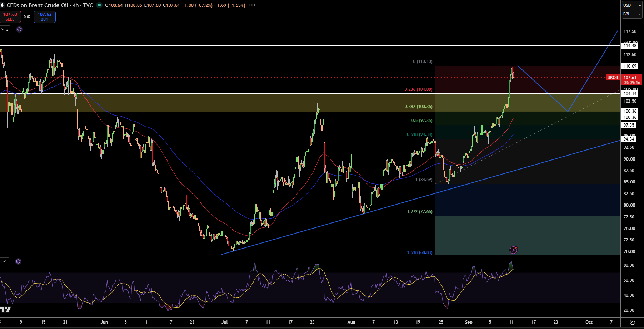This screenshot has height=329, width=644.
Task: Click the 117.50 price scale value
Action: point(630,31)
